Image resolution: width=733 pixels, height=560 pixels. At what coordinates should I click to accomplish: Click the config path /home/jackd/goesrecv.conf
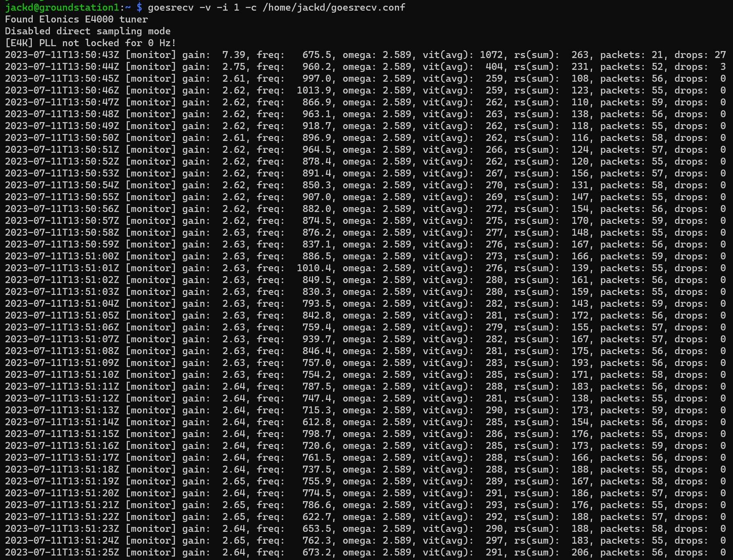[x=334, y=7]
